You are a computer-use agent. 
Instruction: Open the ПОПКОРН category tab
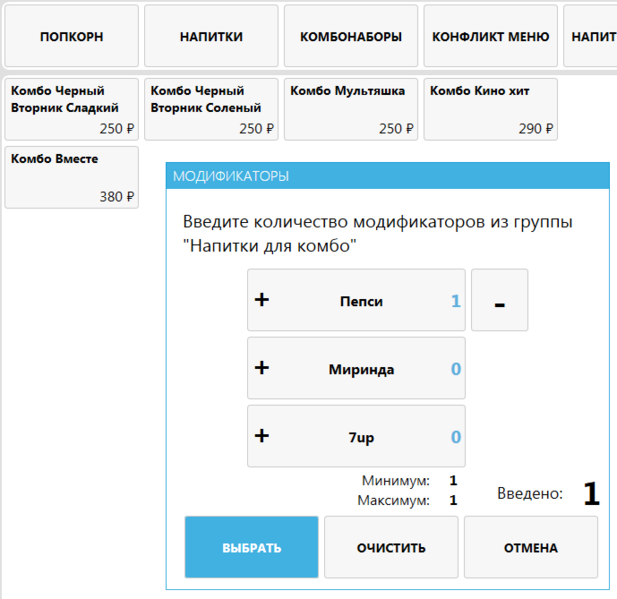tap(71, 36)
